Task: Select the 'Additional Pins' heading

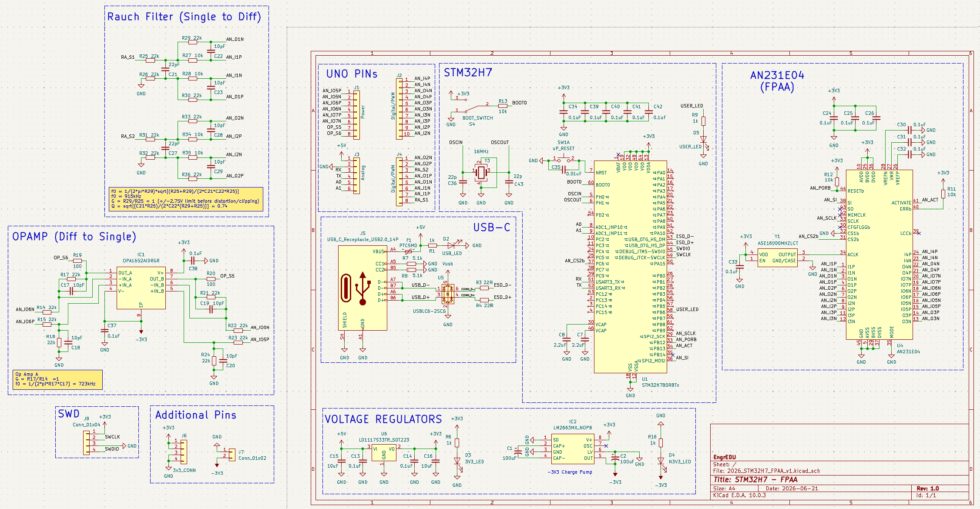Action: coord(196,415)
